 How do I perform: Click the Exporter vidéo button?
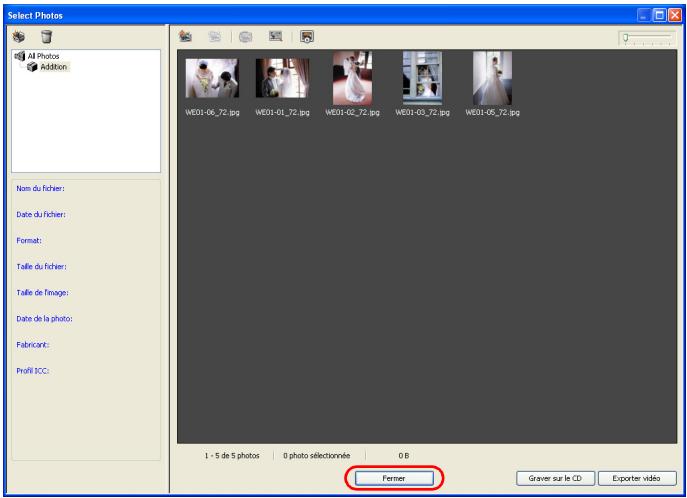pos(637,478)
